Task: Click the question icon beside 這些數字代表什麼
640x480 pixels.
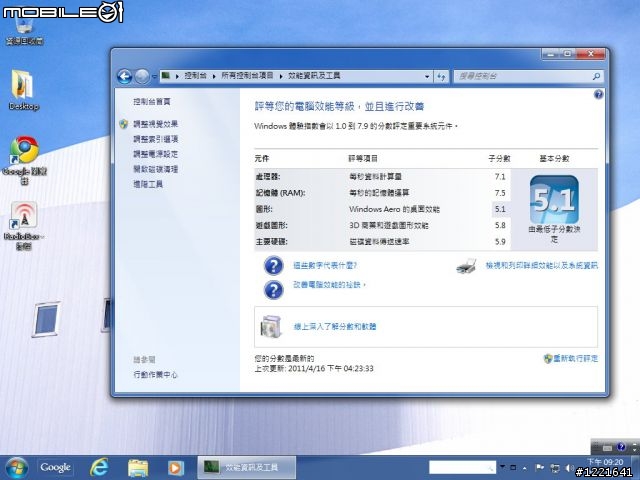Action: [x=273, y=266]
